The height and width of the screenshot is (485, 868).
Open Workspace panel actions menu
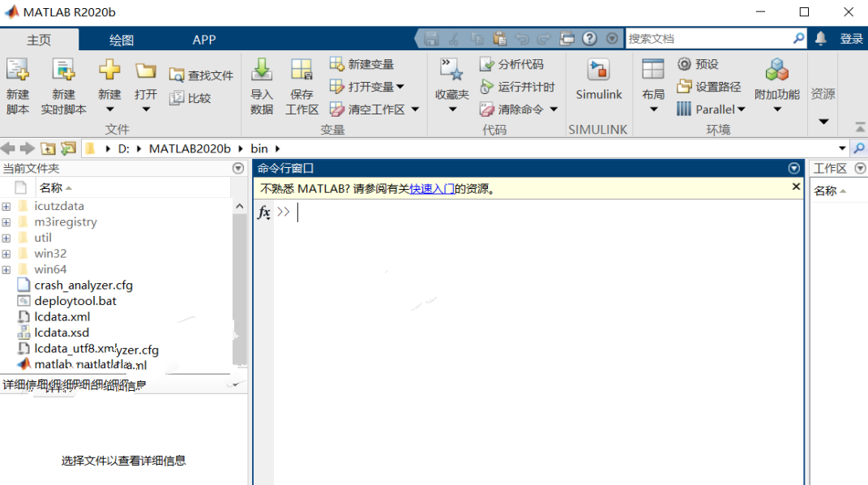860,169
